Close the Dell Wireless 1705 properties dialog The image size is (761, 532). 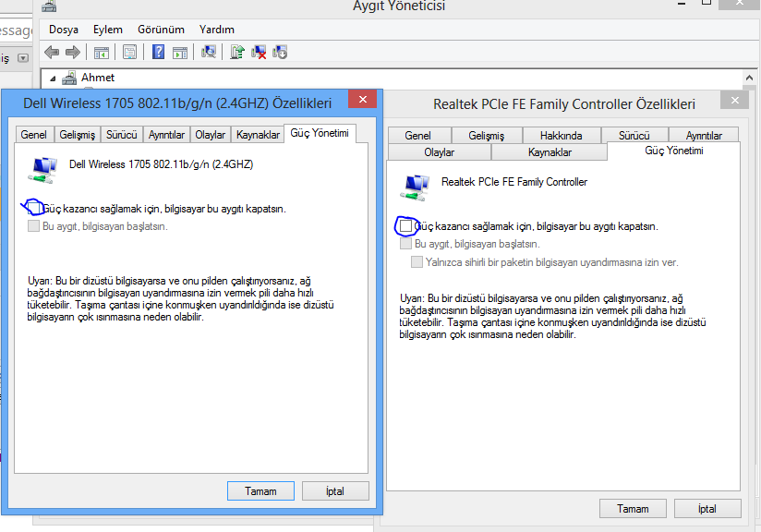coord(363,99)
